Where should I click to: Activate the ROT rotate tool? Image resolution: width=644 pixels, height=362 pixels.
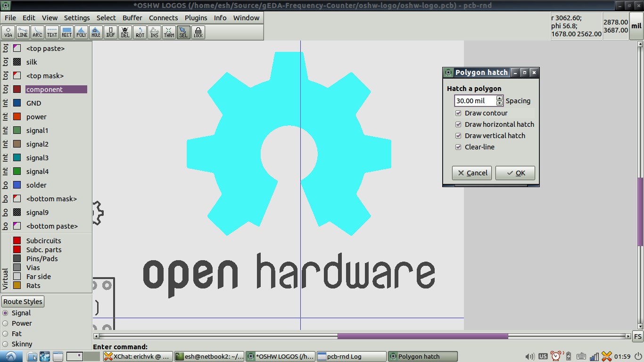click(140, 32)
